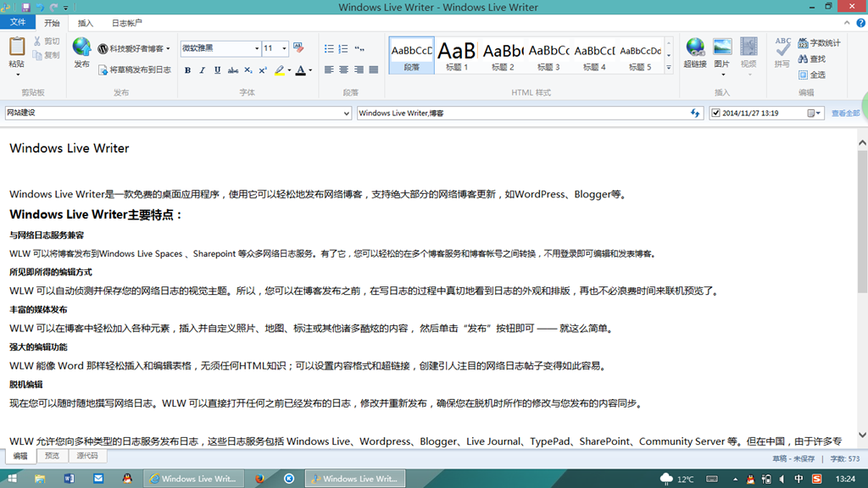Align the paragraph right
This screenshot has height=488, width=868.
[x=359, y=69]
